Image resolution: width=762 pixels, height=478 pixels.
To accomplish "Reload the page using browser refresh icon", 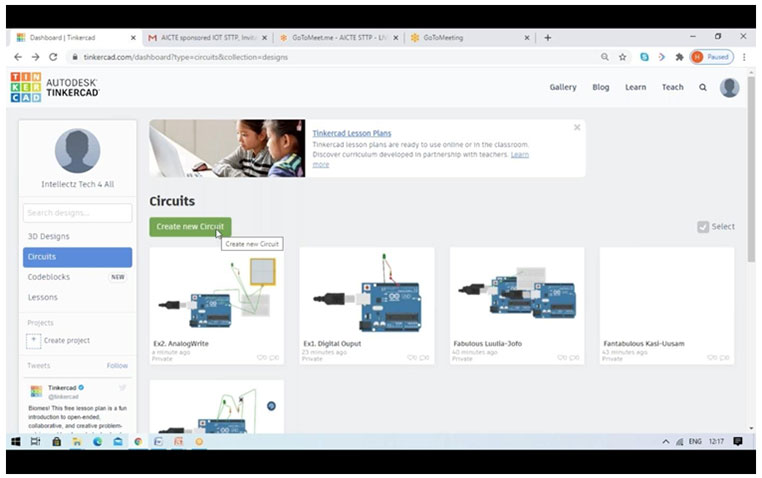I will pyautogui.click(x=53, y=57).
